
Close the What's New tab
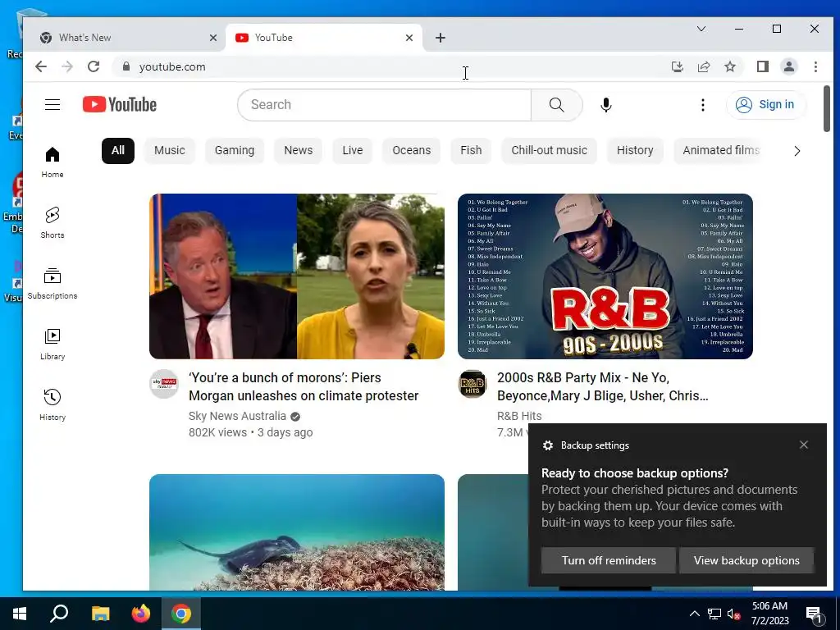pos(213,38)
